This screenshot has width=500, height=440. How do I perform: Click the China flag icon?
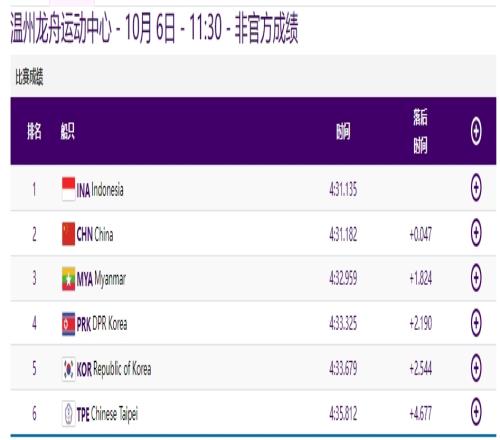tap(68, 234)
